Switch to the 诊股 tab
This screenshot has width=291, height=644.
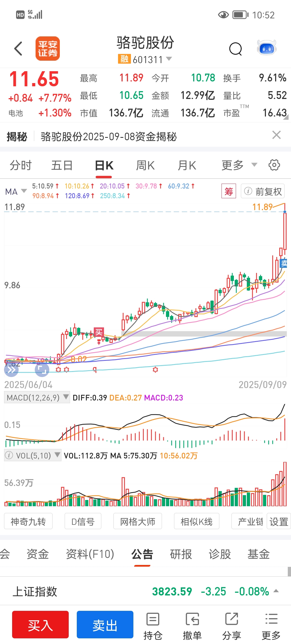[x=220, y=554]
